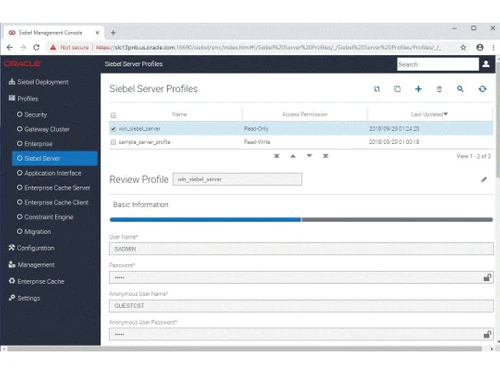The height and width of the screenshot is (375, 500).
Task: Click the magnifier search icon in toolbar
Action: coord(460,89)
